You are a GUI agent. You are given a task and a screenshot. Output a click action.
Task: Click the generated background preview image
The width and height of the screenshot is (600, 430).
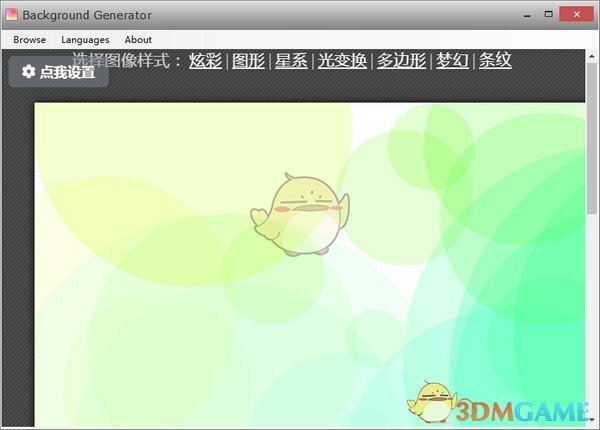(310, 265)
